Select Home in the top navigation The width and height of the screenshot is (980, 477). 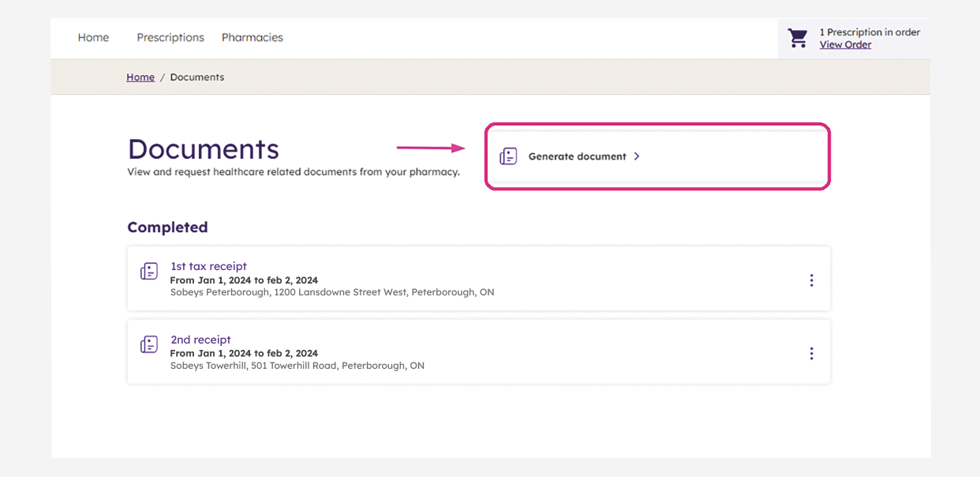(x=93, y=37)
